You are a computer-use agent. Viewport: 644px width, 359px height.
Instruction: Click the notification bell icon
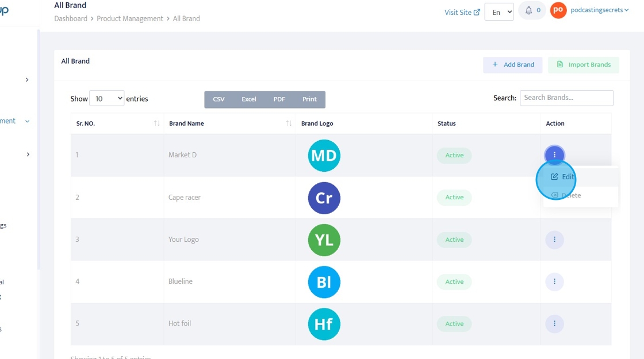(529, 10)
